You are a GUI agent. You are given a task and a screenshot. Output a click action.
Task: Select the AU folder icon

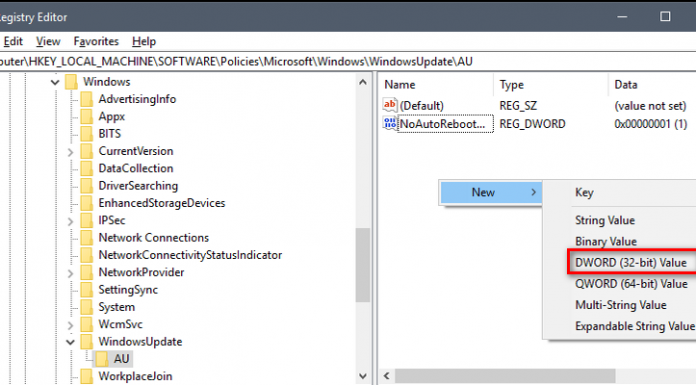click(102, 359)
